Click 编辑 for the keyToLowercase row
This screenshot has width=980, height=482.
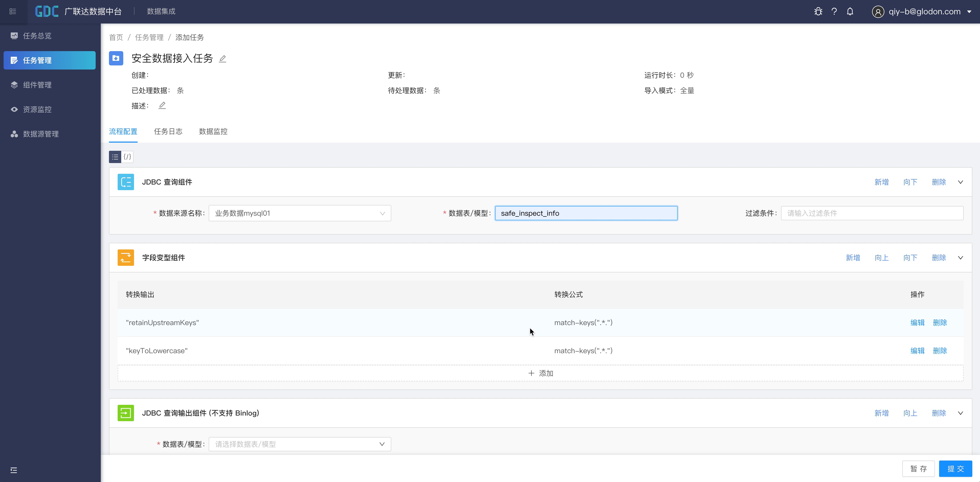coord(917,350)
